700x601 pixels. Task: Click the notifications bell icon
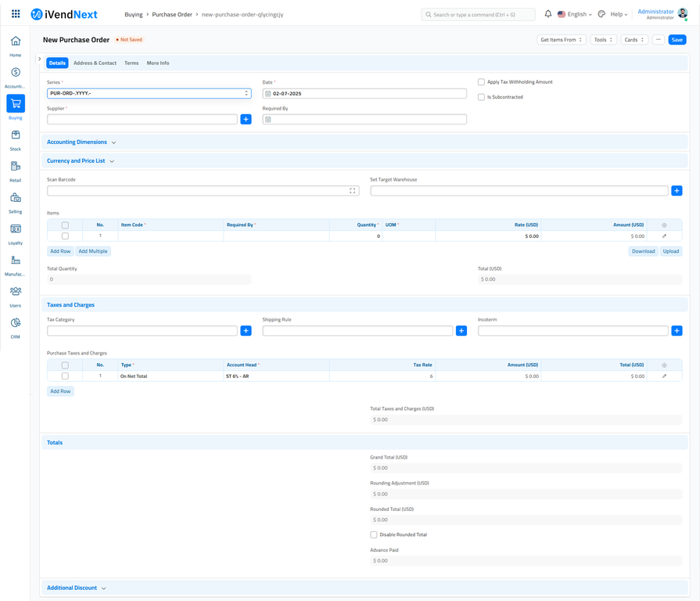click(x=547, y=14)
